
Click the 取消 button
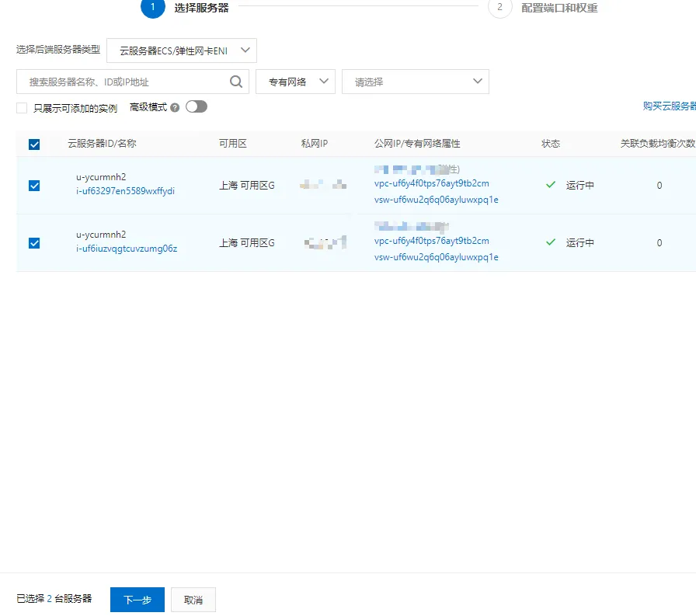click(193, 600)
